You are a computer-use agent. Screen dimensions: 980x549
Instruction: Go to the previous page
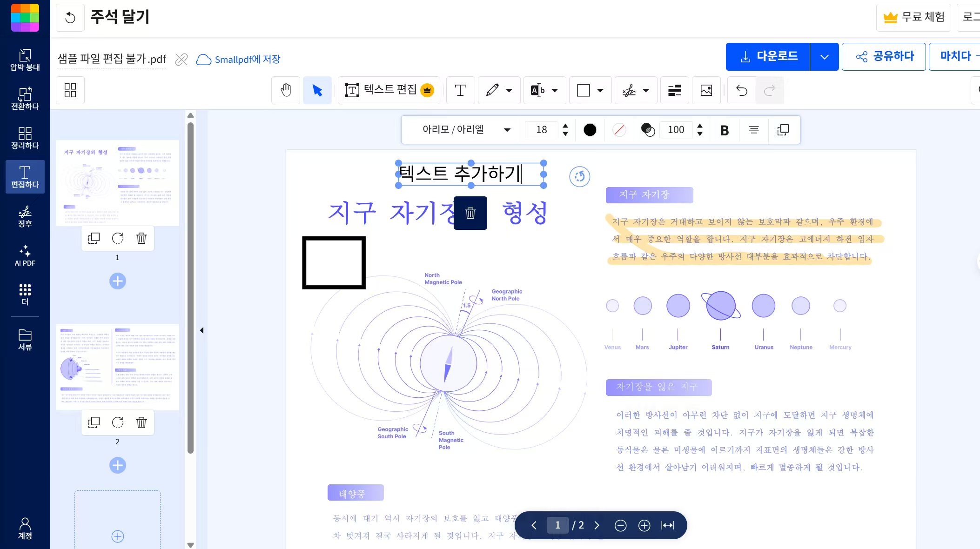[534, 525]
